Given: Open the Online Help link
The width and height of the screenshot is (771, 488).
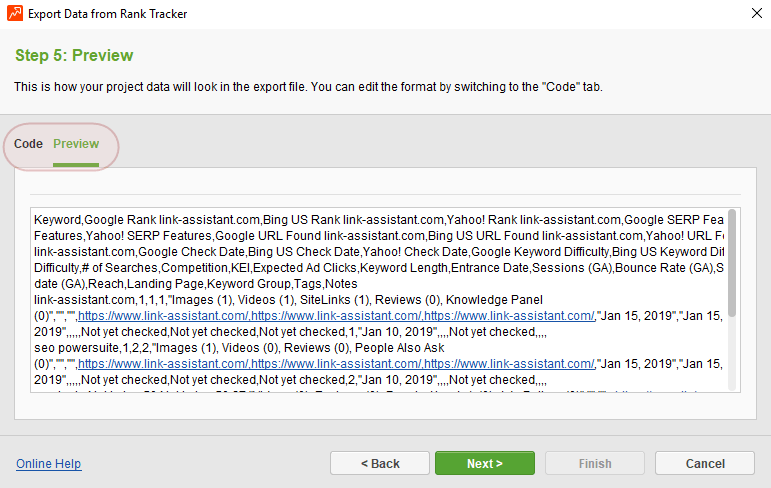Looking at the screenshot, I should pyautogui.click(x=49, y=463).
